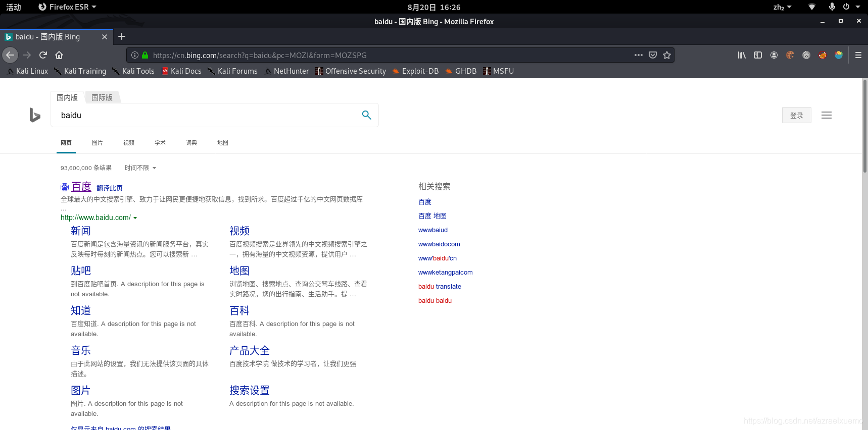868x430 pixels.
Task: Switch to the 国内版 search tab
Action: (67, 97)
